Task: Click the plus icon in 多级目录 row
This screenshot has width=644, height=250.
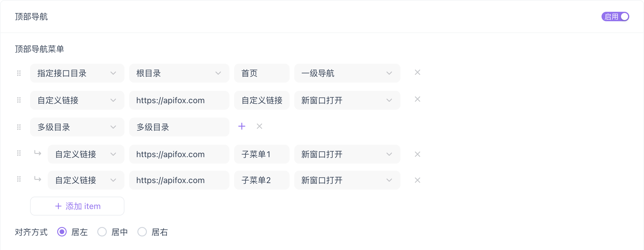Action: pos(241,126)
